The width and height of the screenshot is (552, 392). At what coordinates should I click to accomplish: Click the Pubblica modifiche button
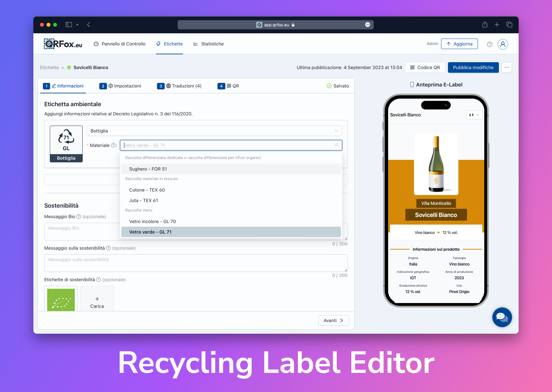(x=473, y=68)
